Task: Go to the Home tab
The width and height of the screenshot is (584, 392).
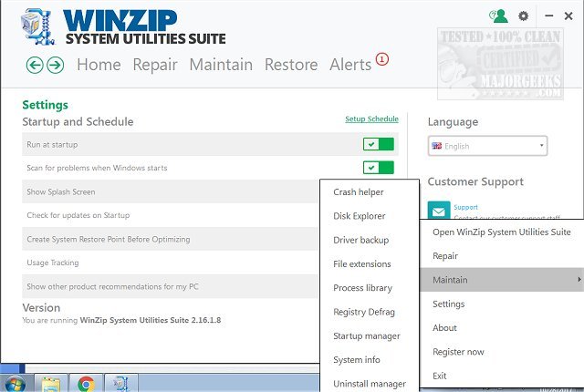Action: 99,65
